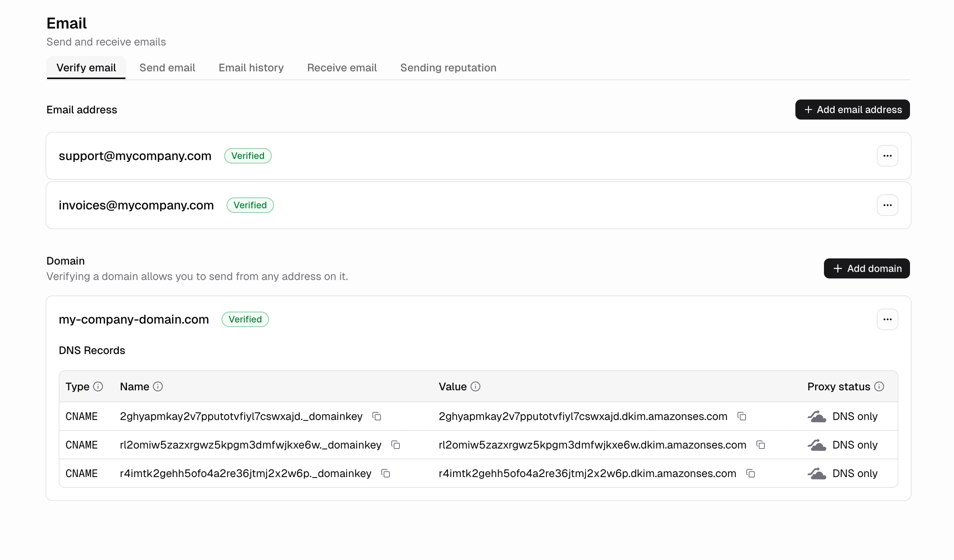Open options menu for support@mycompany.com
Viewport: 954px width, 560px height.
pos(887,156)
